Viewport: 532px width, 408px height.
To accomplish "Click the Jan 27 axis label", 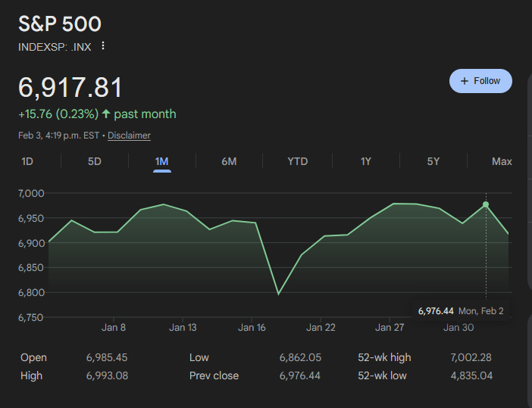I will tap(390, 328).
